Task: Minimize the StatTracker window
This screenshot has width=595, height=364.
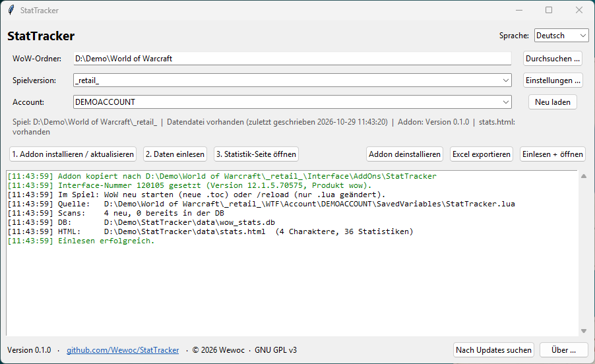Action: [x=519, y=11]
